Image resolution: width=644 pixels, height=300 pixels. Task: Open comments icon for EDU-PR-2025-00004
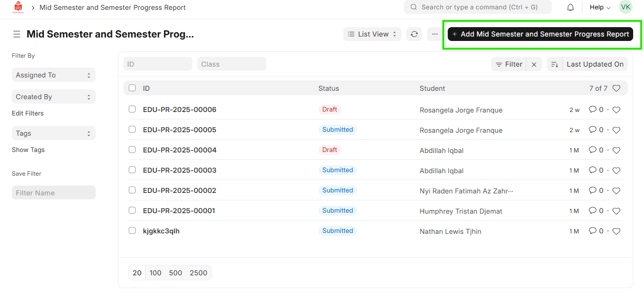(593, 150)
